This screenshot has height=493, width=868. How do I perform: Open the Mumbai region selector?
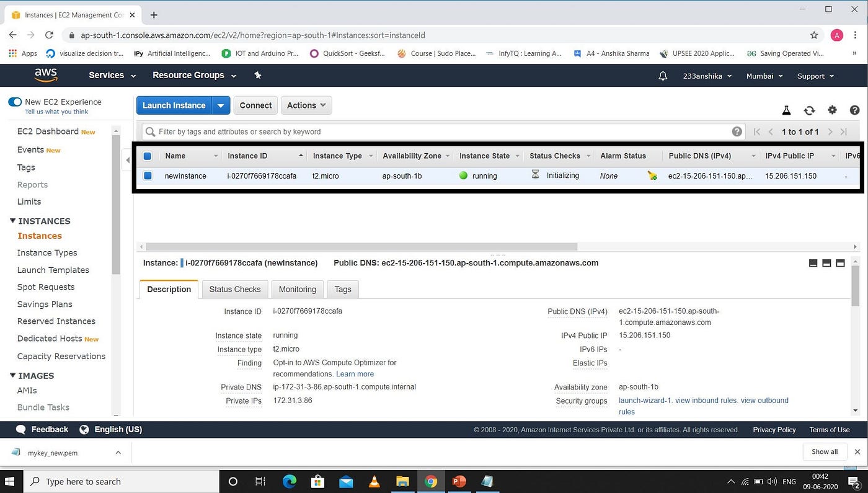coord(764,76)
